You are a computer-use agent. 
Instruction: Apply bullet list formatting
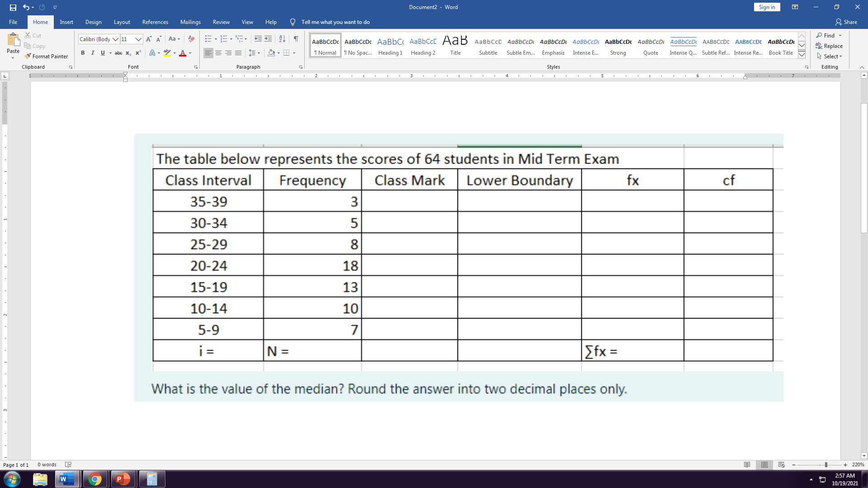[x=208, y=39]
